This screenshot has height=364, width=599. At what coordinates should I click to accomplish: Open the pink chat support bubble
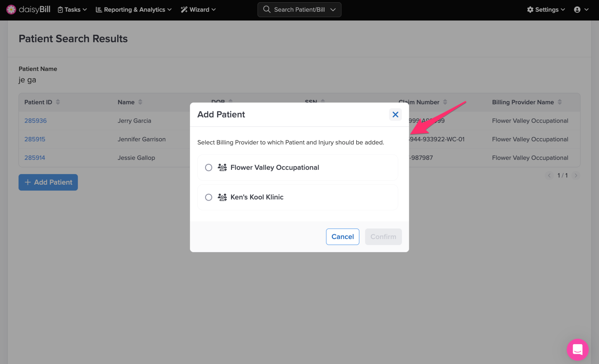[577, 349]
